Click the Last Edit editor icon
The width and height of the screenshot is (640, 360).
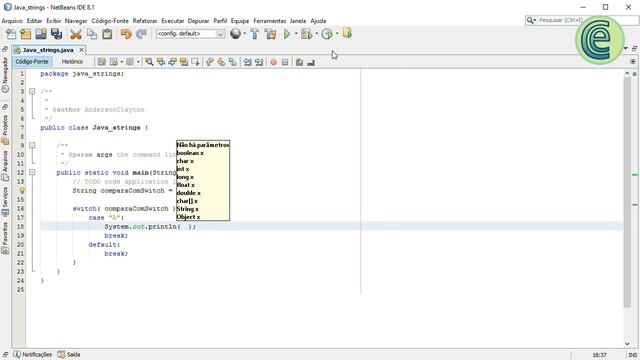(102, 62)
